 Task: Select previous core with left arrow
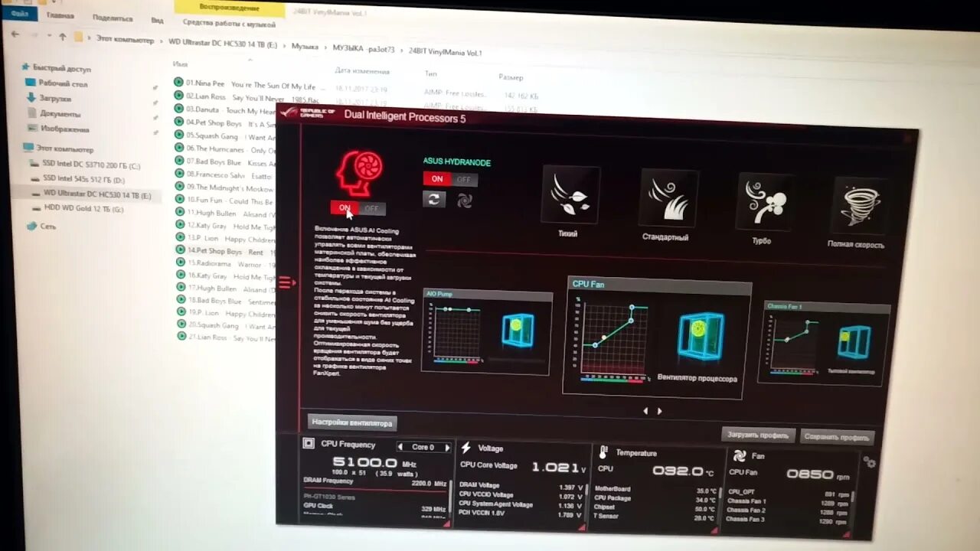tap(400, 447)
